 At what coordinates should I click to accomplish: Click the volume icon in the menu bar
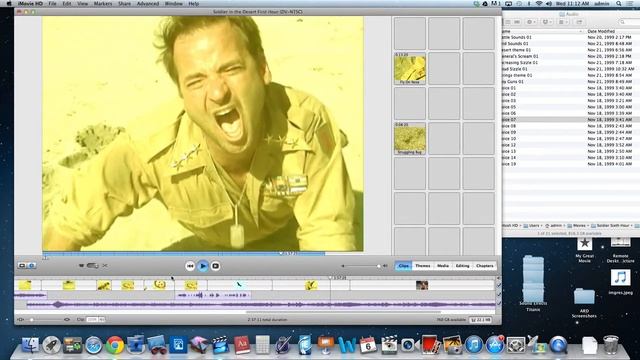tap(549, 4)
